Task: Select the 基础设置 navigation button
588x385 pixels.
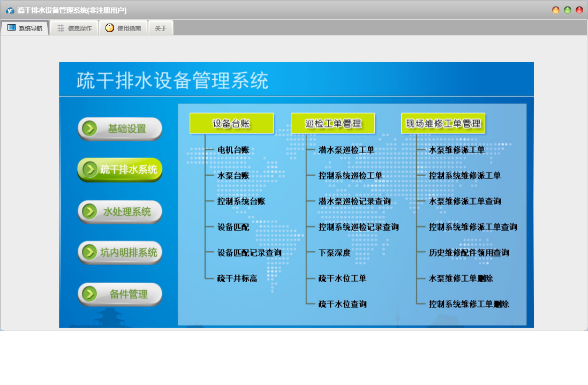Action: (x=120, y=129)
